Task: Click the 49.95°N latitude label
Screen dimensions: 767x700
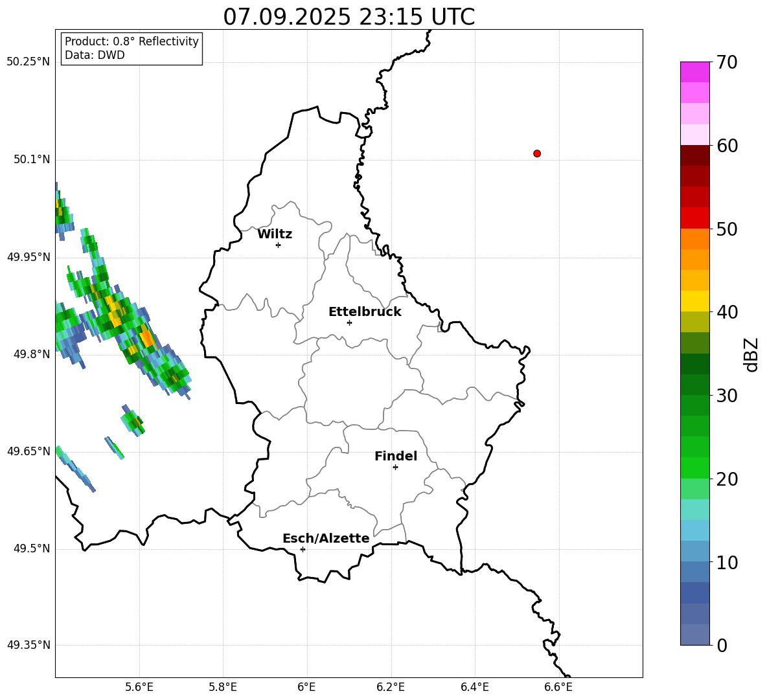Action: [x=29, y=256]
